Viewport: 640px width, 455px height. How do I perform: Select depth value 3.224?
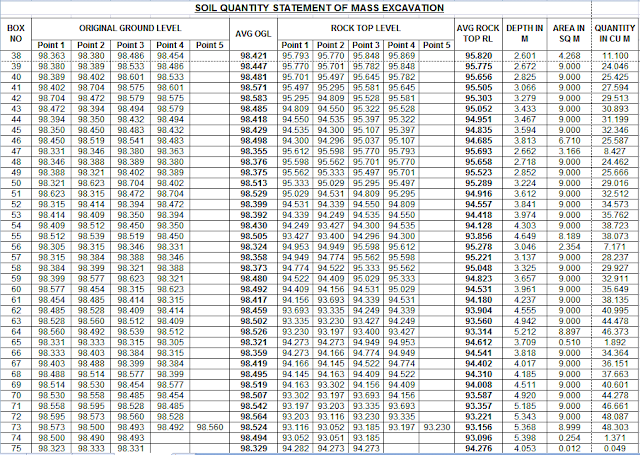pyautogui.click(x=524, y=183)
